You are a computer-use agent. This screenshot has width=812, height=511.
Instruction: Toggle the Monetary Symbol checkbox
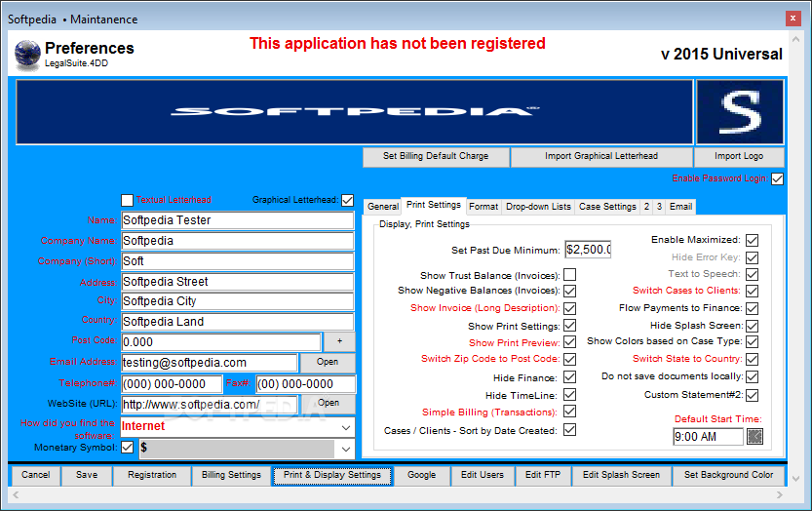tap(127, 448)
